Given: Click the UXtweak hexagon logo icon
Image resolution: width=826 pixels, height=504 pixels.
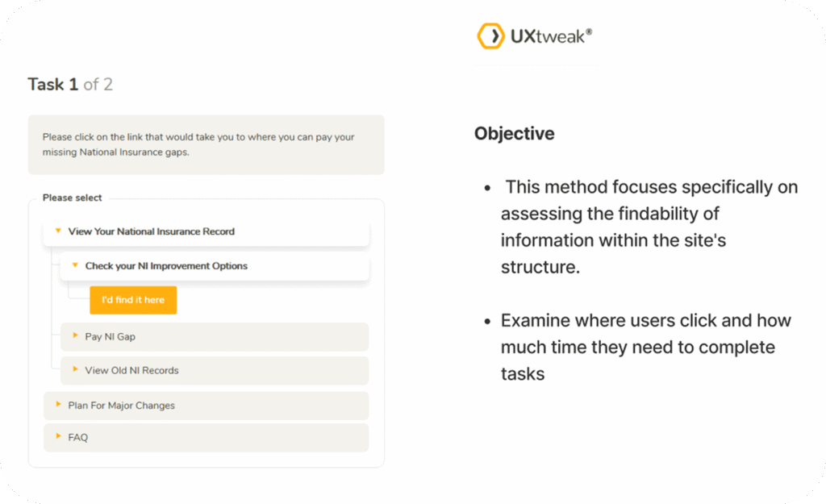Looking at the screenshot, I should pyautogui.click(x=490, y=36).
